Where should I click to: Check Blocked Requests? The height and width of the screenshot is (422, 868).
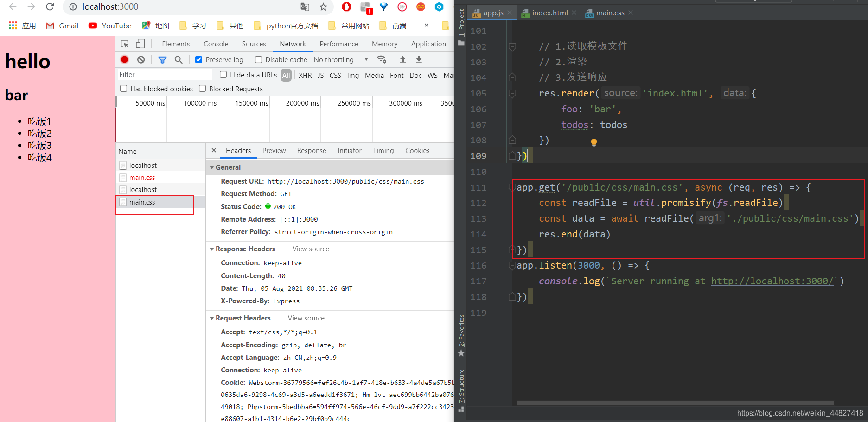[202, 89]
